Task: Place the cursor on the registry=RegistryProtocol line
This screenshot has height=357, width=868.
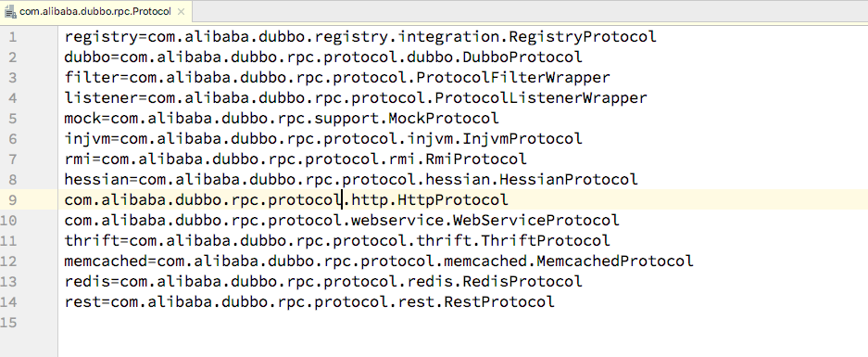Action: [360, 37]
